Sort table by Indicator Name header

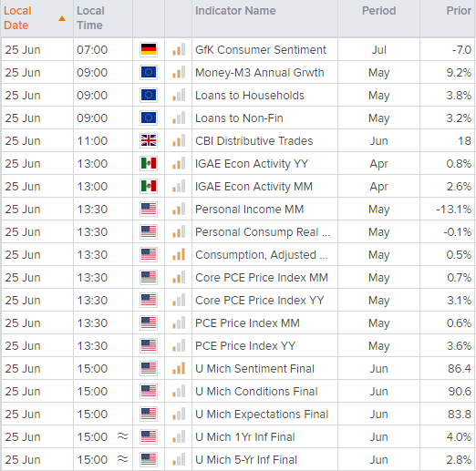[x=235, y=11]
